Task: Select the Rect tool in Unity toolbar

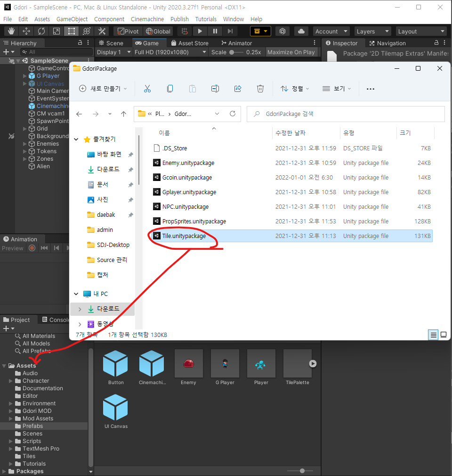Action: coord(71,31)
